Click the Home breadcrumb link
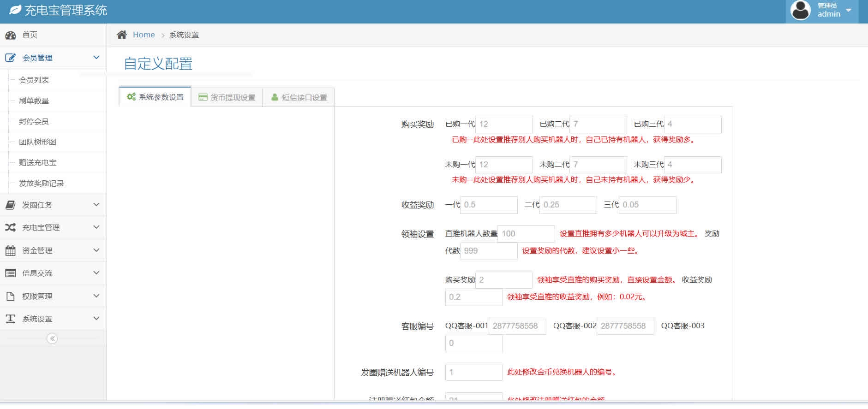The image size is (868, 409). coord(144,35)
